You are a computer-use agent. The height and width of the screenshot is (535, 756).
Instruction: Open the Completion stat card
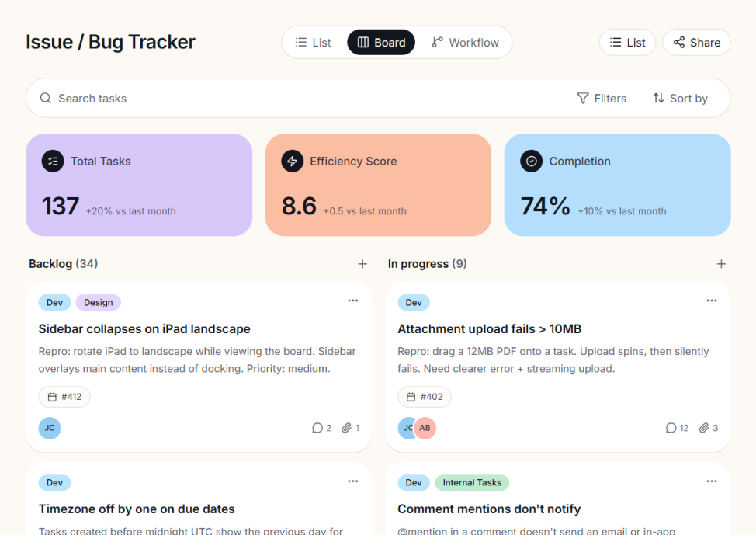pyautogui.click(x=618, y=186)
